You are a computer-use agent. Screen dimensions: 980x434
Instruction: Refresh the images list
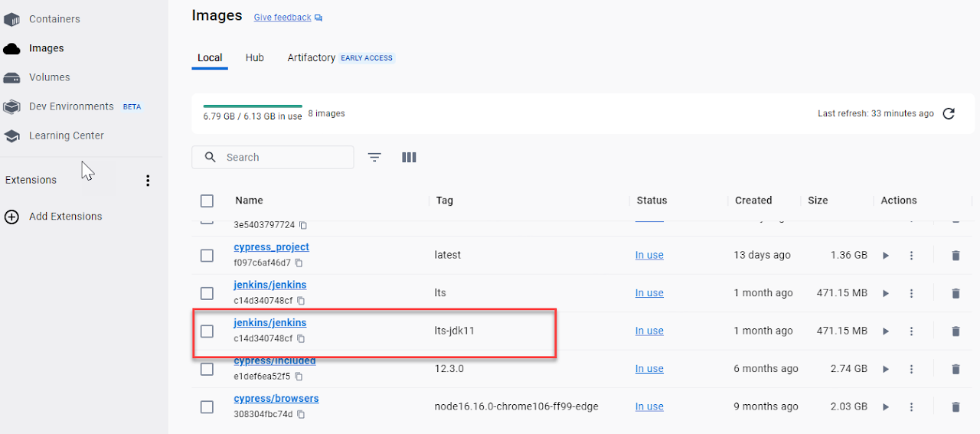tap(949, 114)
